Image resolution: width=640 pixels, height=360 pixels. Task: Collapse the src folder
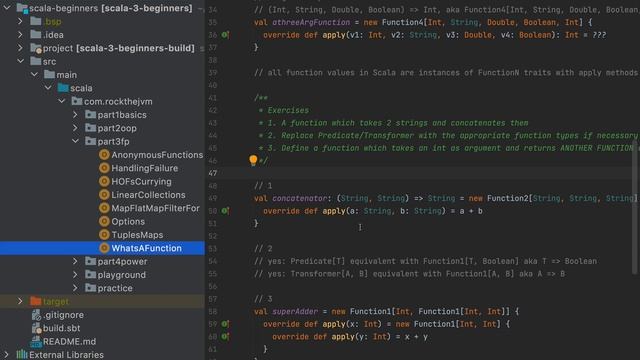20,61
